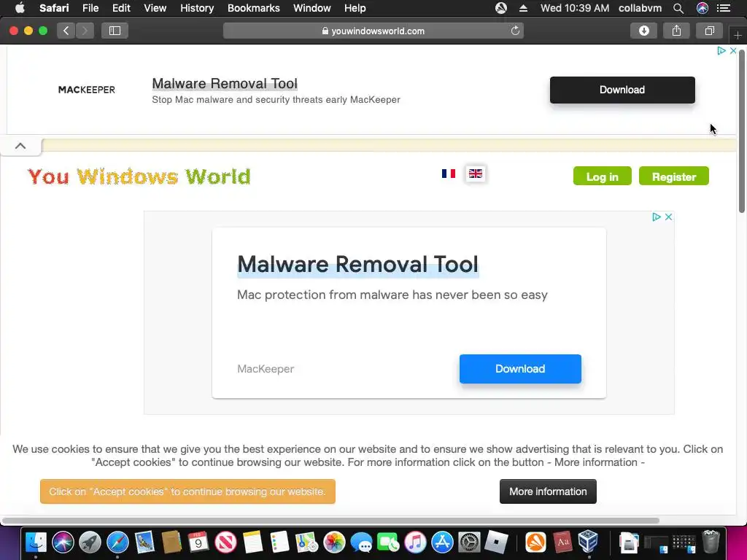747x560 pixels.
Task: Open VirtualBox from the Dock
Action: pos(589,542)
